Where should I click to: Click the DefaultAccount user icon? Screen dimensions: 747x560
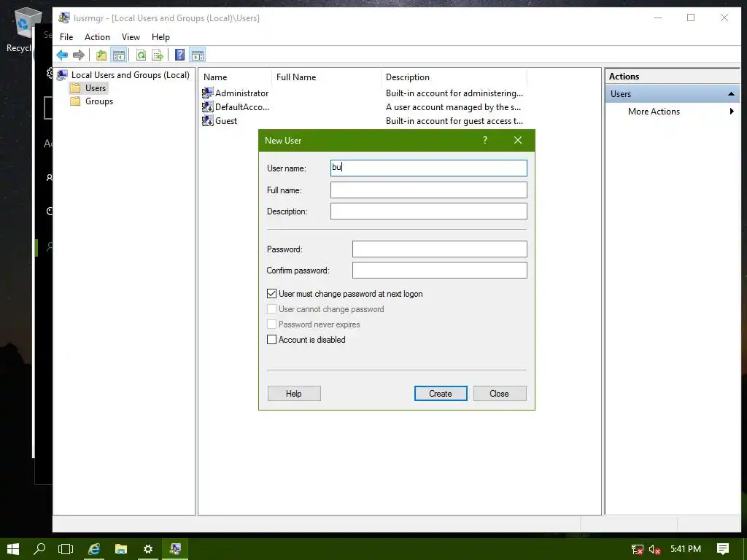point(208,106)
